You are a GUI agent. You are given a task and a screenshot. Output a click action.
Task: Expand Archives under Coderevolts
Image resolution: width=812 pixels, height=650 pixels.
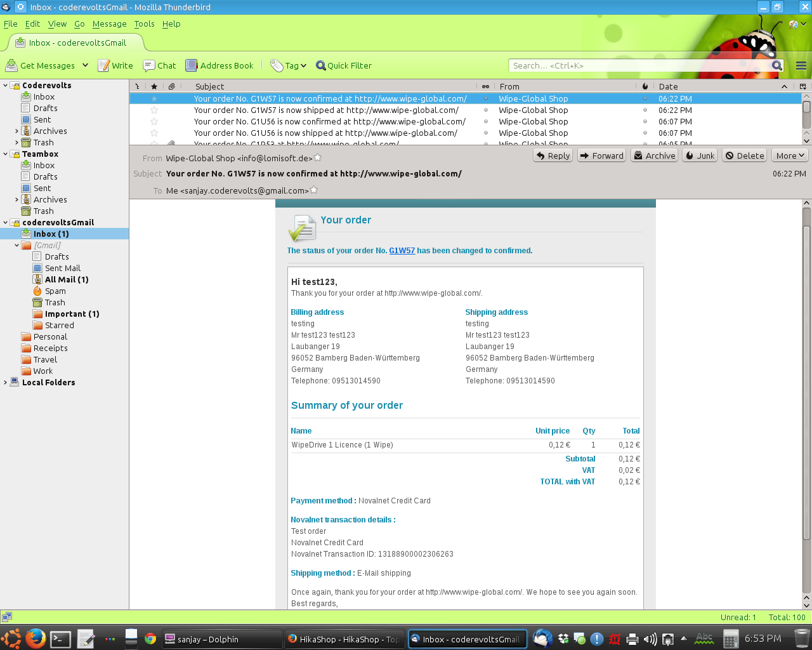[17, 131]
